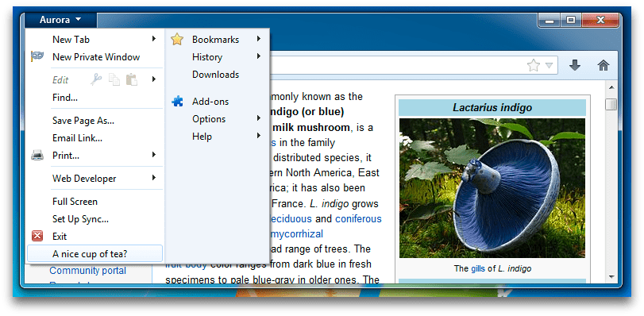The width and height of the screenshot is (644, 316).
Task: Follow the coniferous link in article
Action: click(358, 218)
